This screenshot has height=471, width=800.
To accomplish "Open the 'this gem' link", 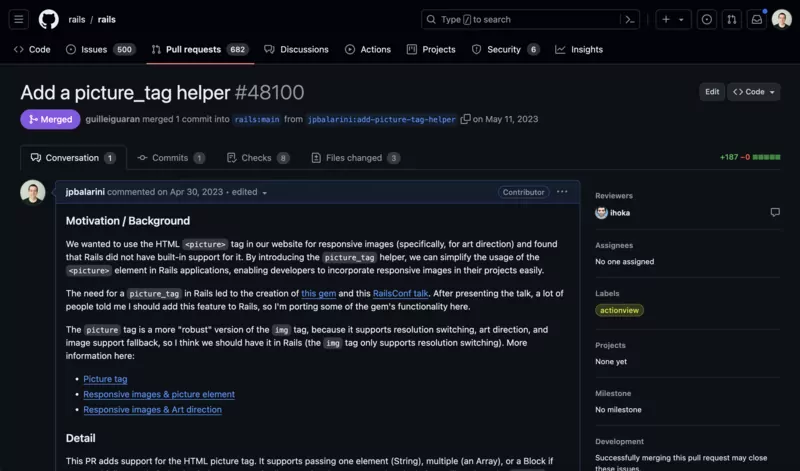I will point(318,293).
